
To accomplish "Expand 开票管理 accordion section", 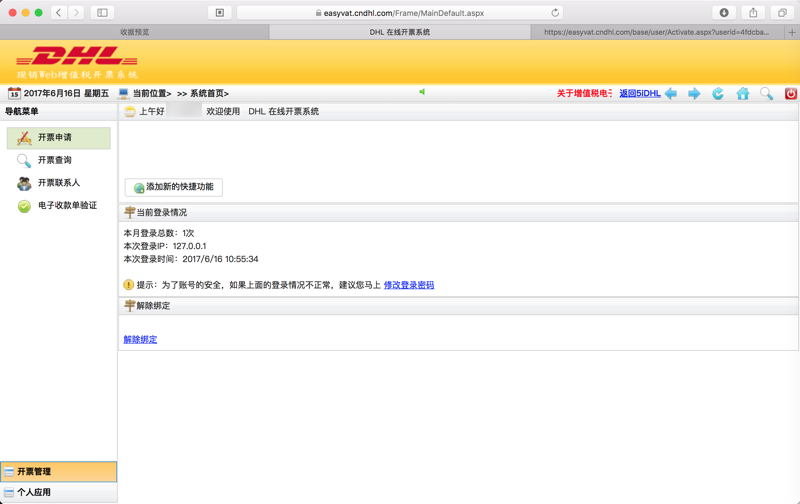I will 59,472.
